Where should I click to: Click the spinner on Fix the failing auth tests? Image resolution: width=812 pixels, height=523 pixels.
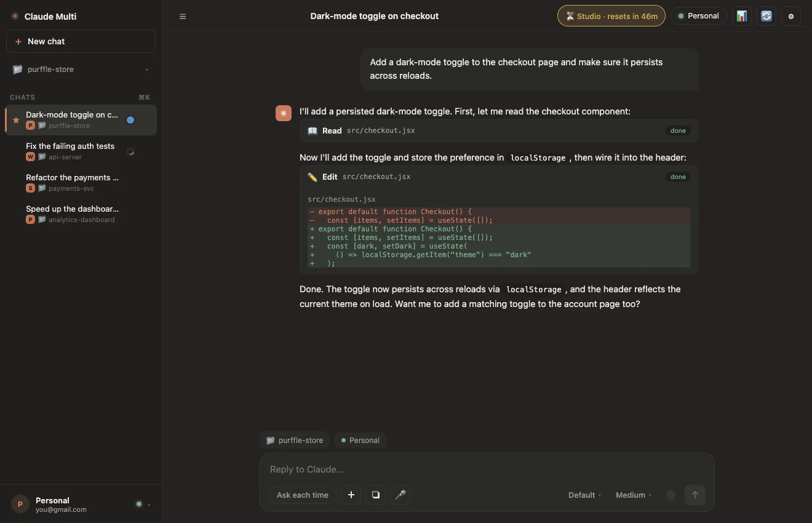130,151
